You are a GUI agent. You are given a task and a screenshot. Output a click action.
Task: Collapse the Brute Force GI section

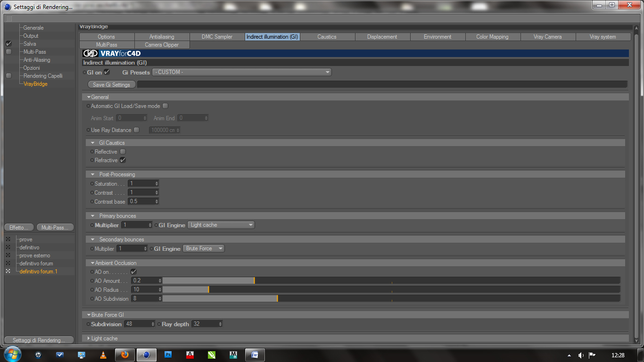coord(89,315)
